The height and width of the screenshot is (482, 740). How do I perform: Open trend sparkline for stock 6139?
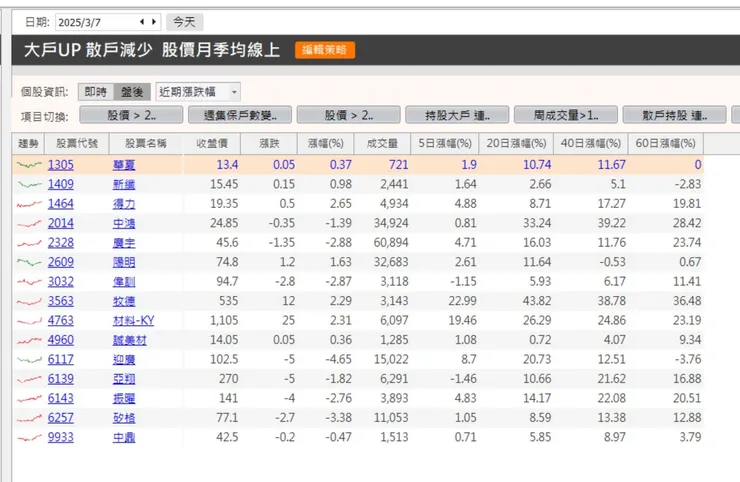(x=29, y=379)
